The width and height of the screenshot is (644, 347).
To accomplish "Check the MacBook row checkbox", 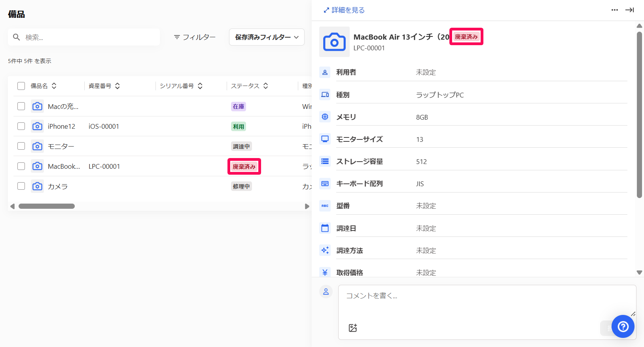I will tap(21, 166).
